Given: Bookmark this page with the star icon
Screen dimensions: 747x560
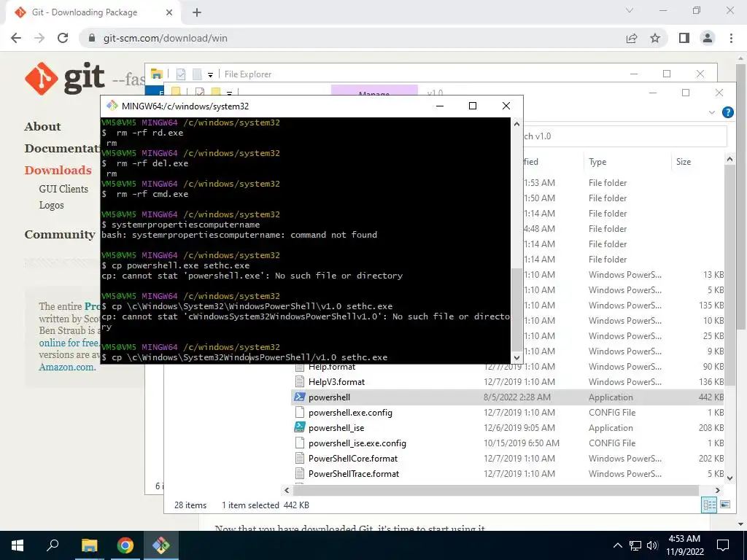Looking at the screenshot, I should click(655, 38).
